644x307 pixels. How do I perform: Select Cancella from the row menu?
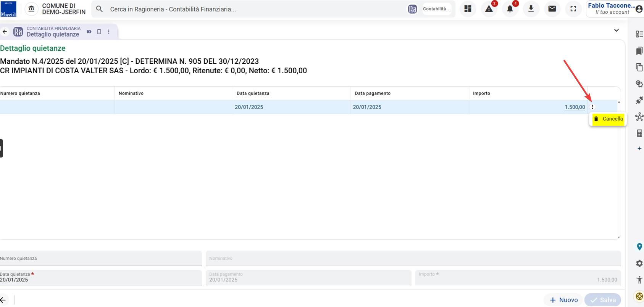click(608, 119)
